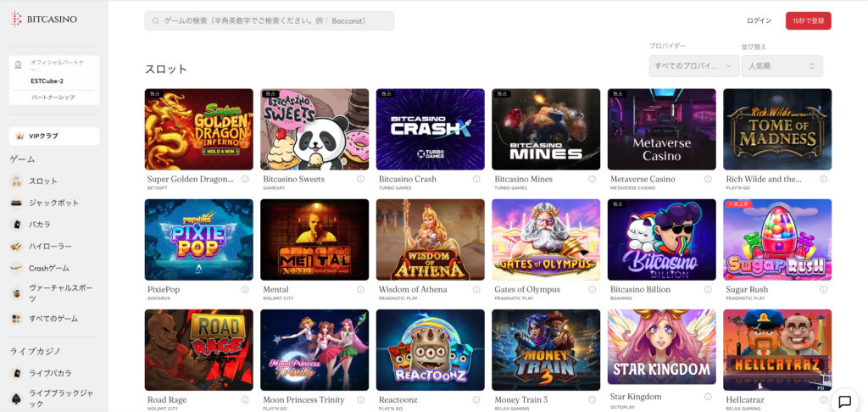
Task: Select ライブバカラ in the sidebar
Action: pos(50,373)
